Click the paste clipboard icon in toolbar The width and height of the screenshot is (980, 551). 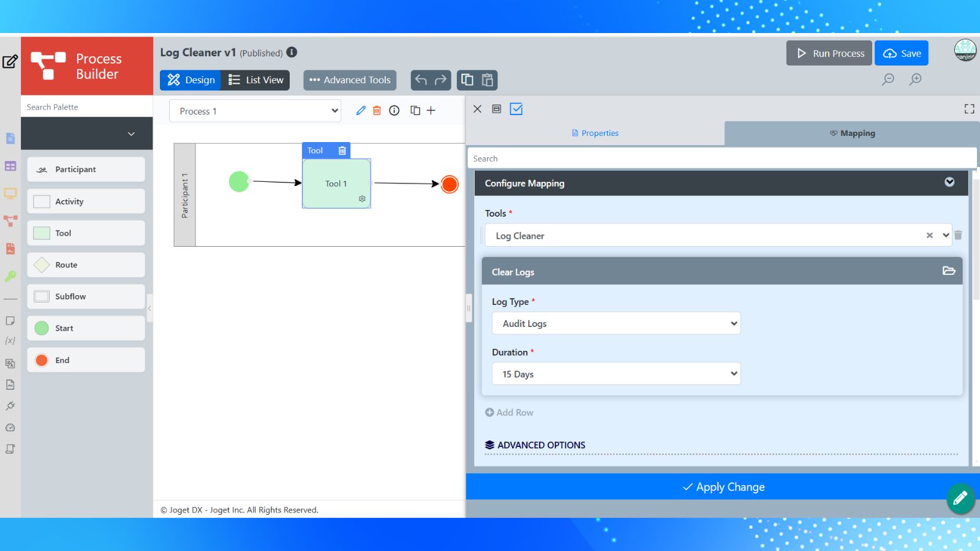(x=488, y=80)
